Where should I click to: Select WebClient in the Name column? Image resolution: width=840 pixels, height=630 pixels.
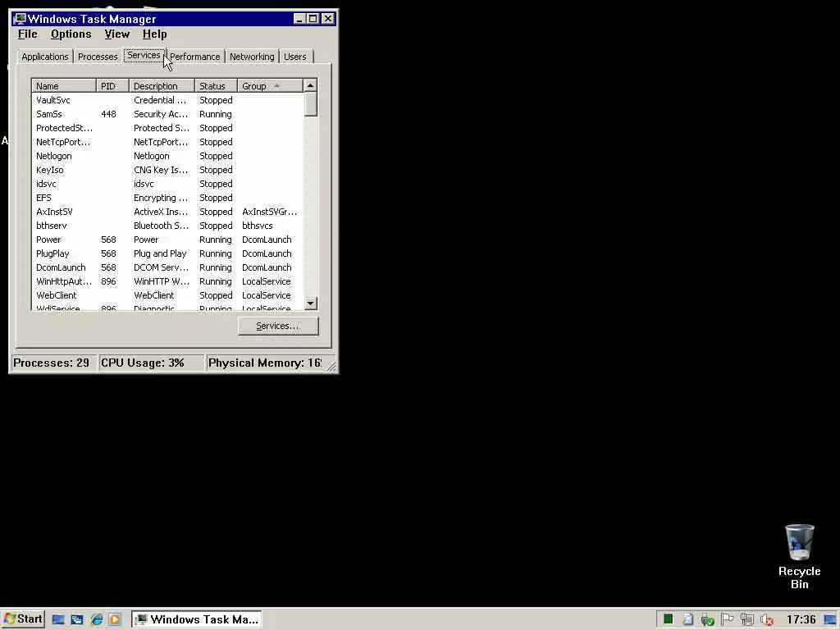57,295
